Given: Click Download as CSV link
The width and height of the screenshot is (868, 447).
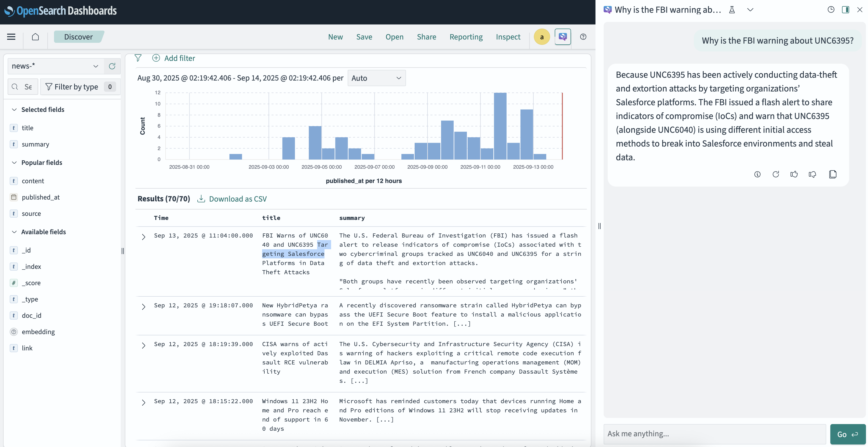Looking at the screenshot, I should pyautogui.click(x=238, y=199).
